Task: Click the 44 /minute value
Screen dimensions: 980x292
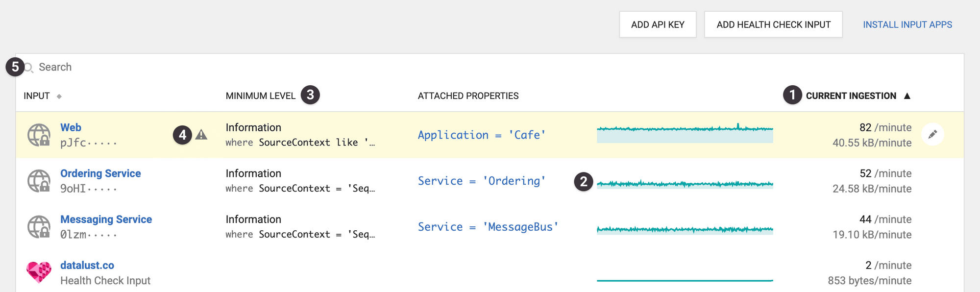Action: coord(885,219)
